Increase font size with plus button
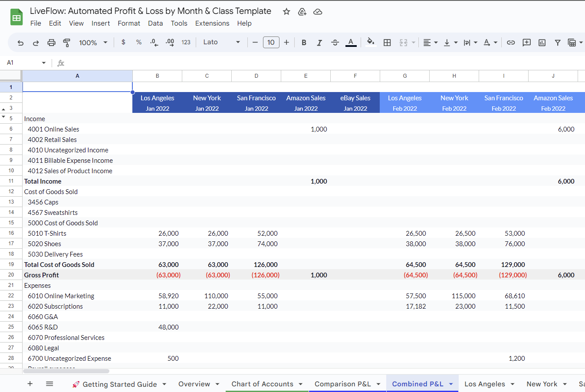This screenshot has height=392, width=585. click(286, 42)
